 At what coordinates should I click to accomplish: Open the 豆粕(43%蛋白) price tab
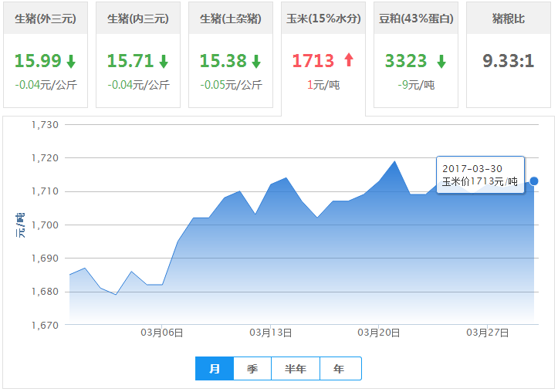tap(416, 55)
